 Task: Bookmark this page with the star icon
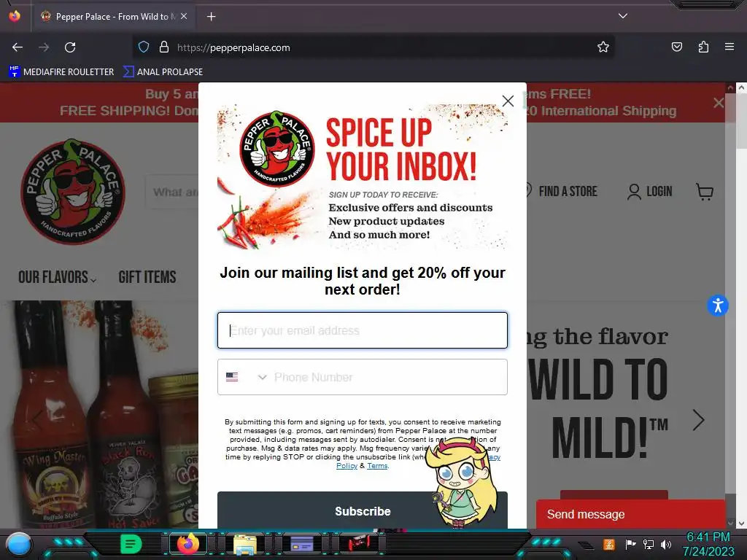click(603, 47)
